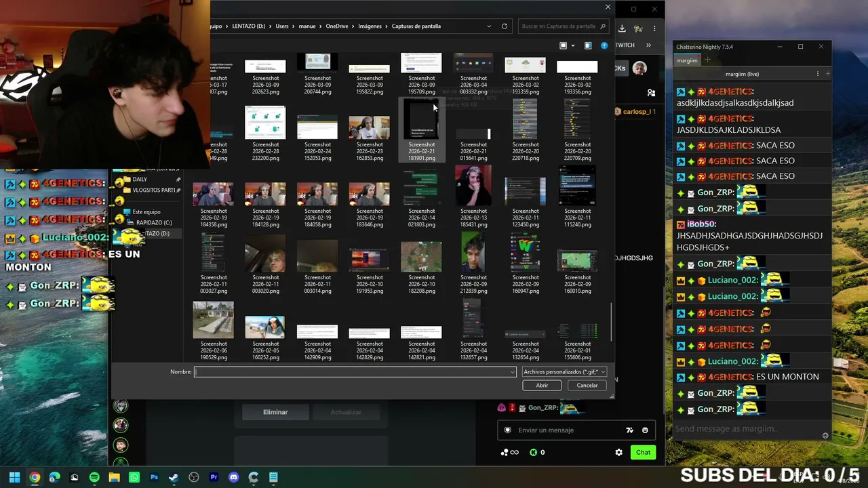Cancel the file open dialog
The height and width of the screenshot is (488, 868).
point(587,385)
